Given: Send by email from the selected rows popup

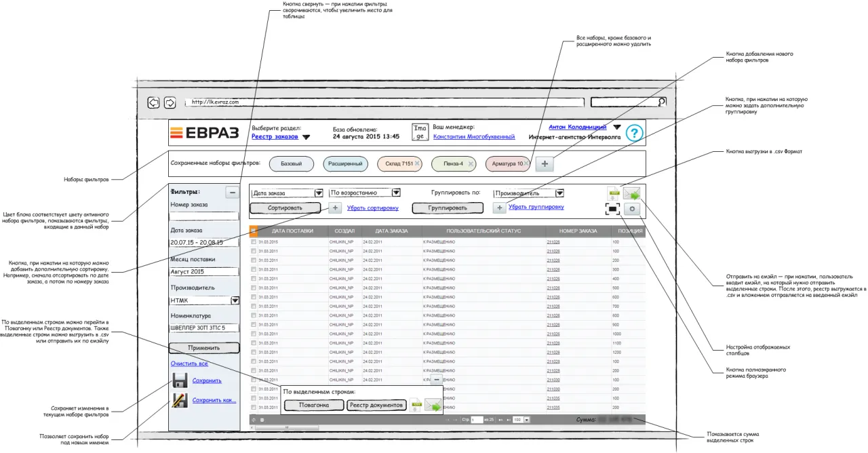Looking at the screenshot, I should [x=433, y=405].
